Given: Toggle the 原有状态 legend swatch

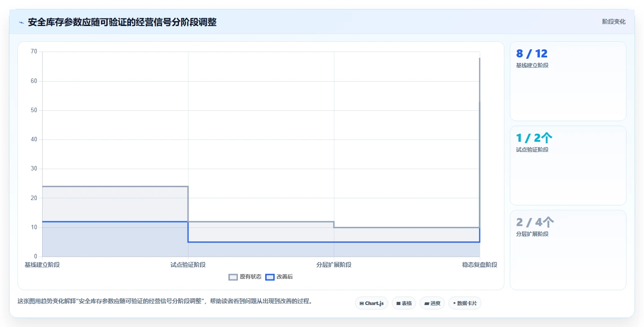Looking at the screenshot, I should click(233, 277).
